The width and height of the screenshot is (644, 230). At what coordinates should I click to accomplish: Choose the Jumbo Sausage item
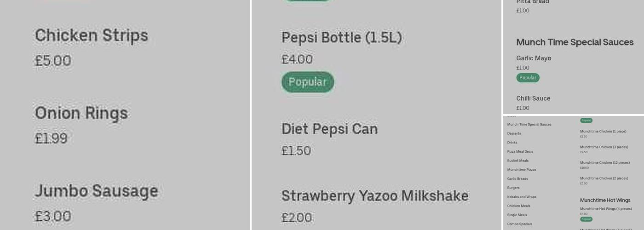coord(96,191)
